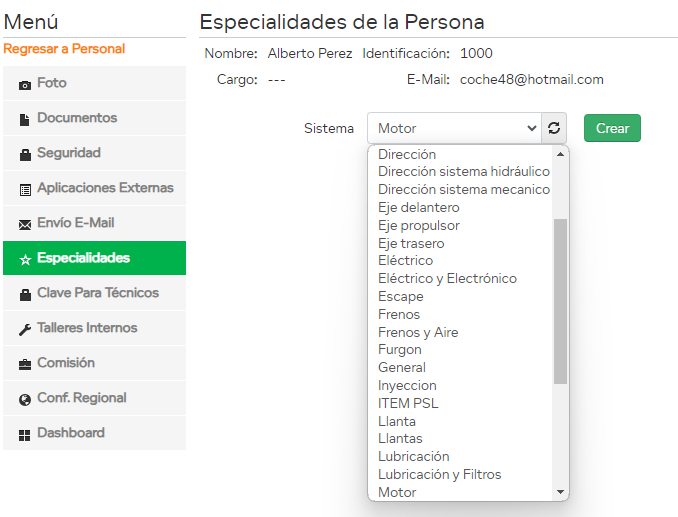This screenshot has height=517, width=678.
Task: Click the dropdown list scrollbar thumb
Action: 561,300
